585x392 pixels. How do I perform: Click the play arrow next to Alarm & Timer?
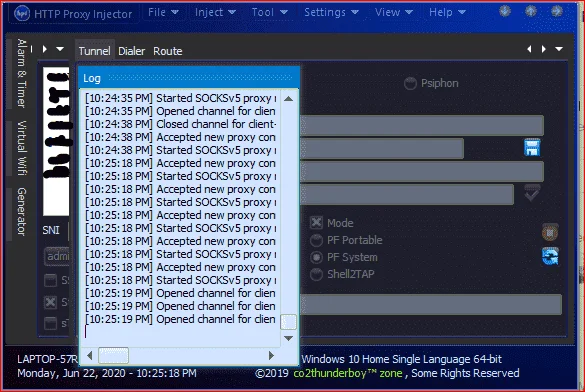click(x=45, y=49)
